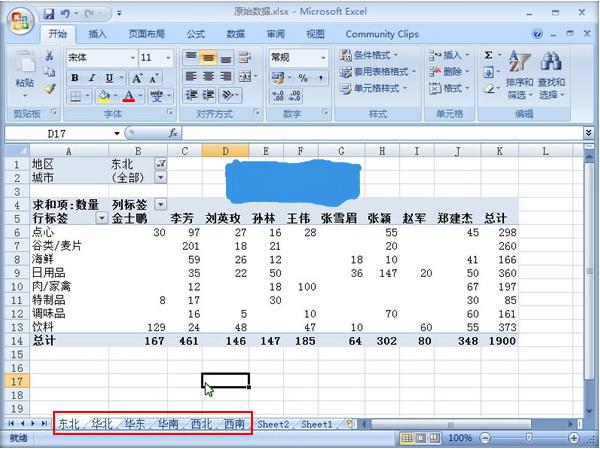Open the city filter dropdown in B2
600x449 pixels.
click(x=161, y=177)
